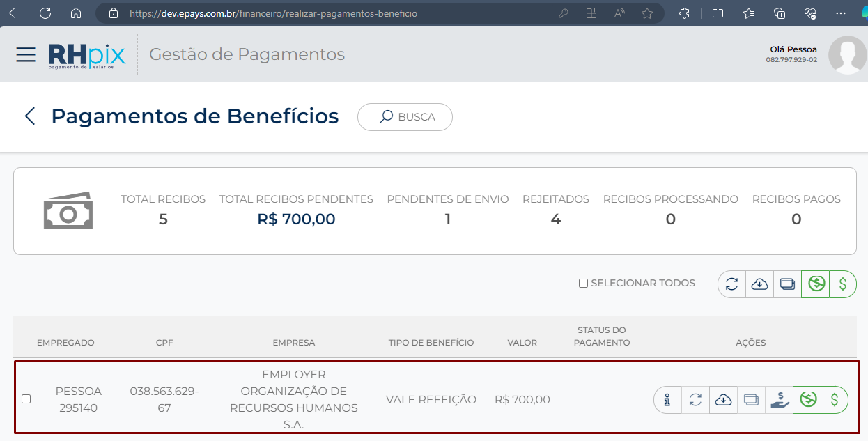Check the SELECIONAR TODOS checkbox

[x=583, y=284]
